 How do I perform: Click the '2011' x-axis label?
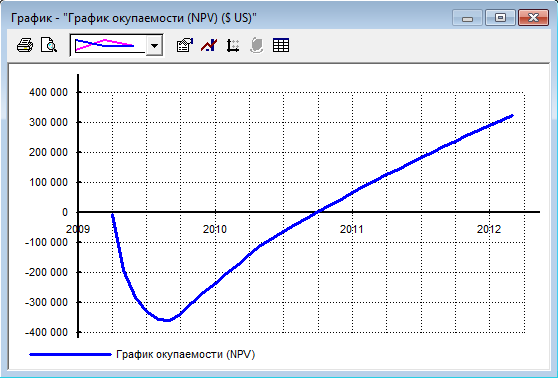(352, 229)
